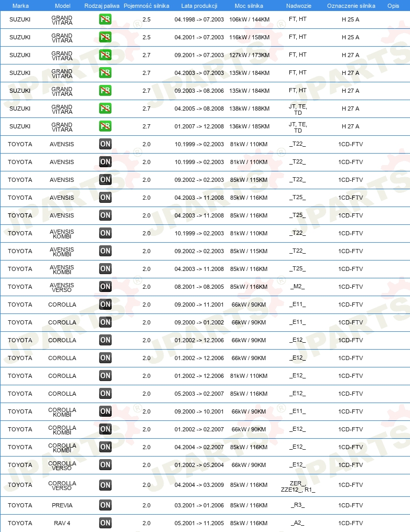Viewport: 410px width, 532px height.
Task: Click ON icon for Avensis Kombi 85kW / 115KM
Action: (x=105, y=251)
